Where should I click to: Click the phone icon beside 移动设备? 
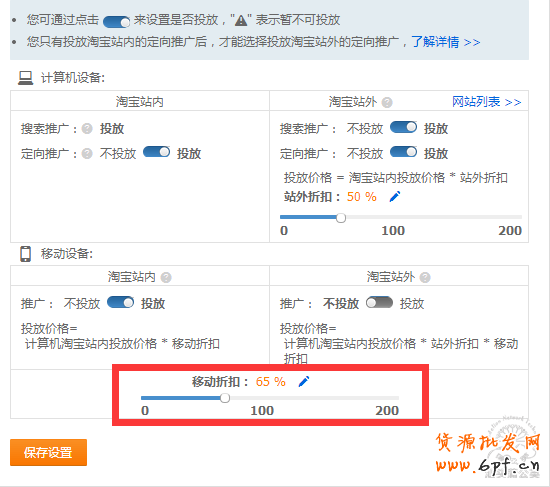coord(25,254)
